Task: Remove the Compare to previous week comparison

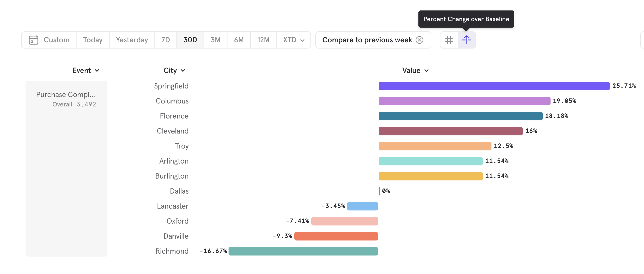Action: 419,40
